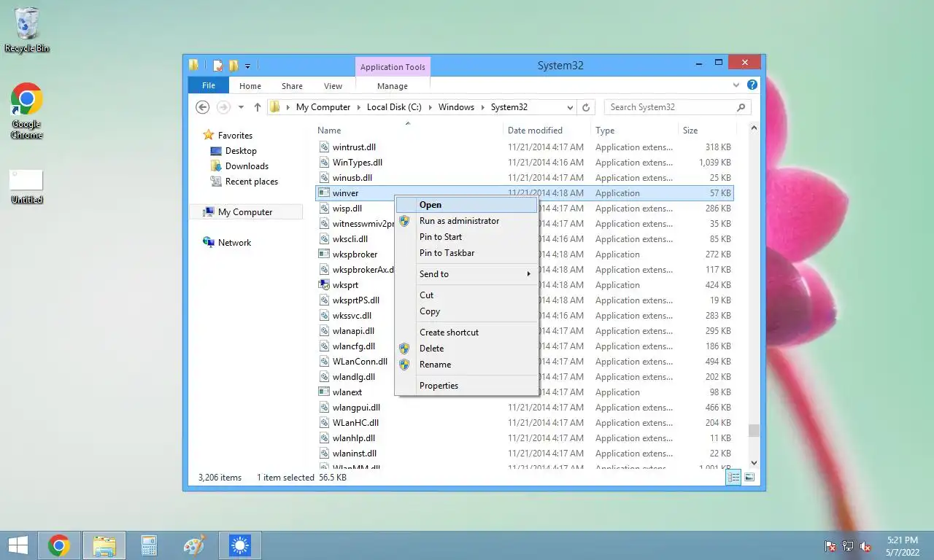
Task: Click Local Disk (C:) in the address bar
Action: tap(394, 107)
